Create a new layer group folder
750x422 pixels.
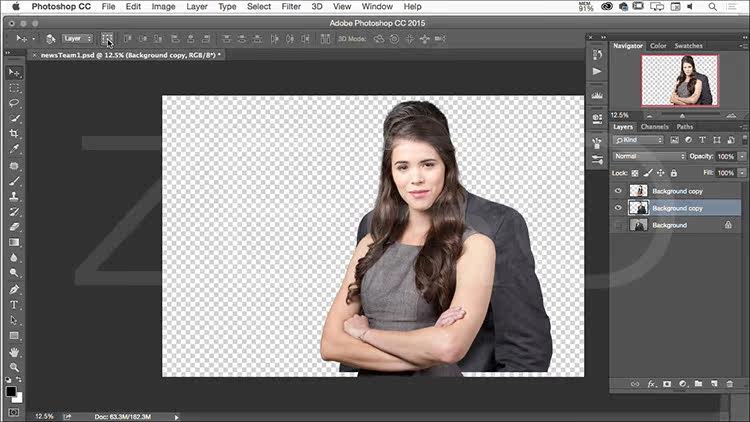[x=698, y=384]
